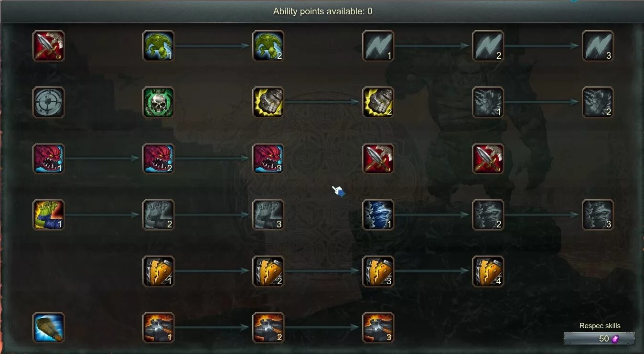Select the locked tornado skill level 3
Viewport: 644px width, 354px height.
click(x=598, y=215)
